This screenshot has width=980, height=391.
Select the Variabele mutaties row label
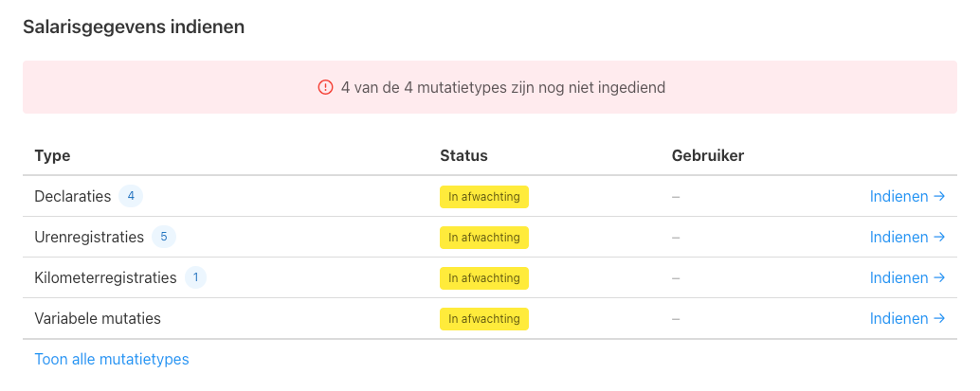tap(98, 318)
